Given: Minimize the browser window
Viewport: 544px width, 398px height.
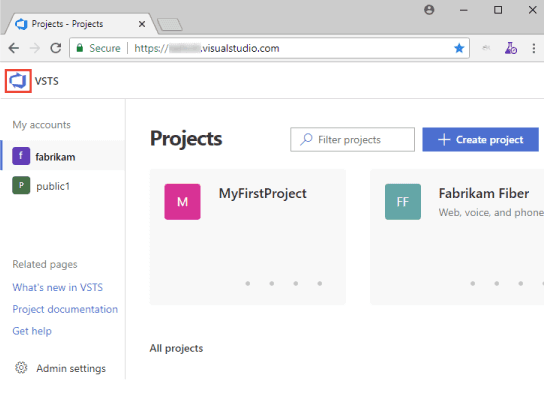Looking at the screenshot, I should click(464, 10).
